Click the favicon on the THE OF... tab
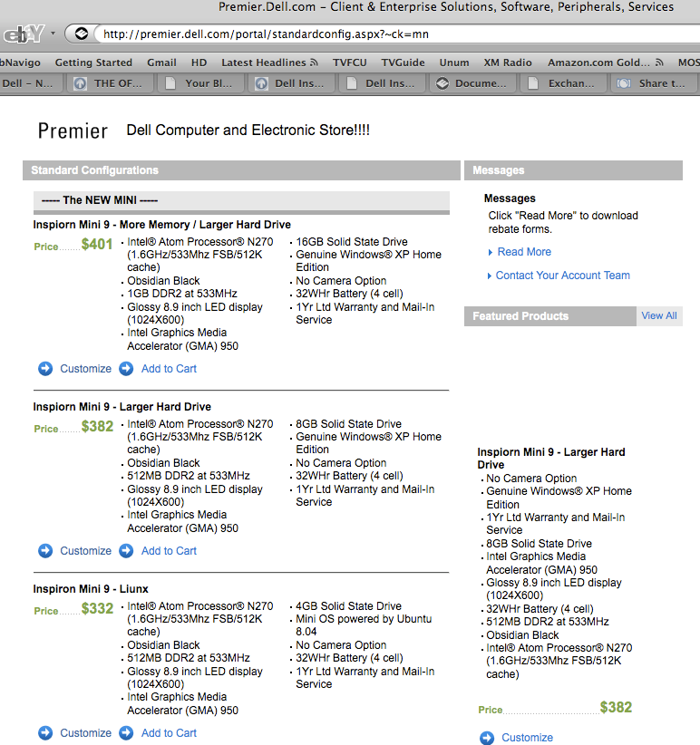 [x=80, y=83]
